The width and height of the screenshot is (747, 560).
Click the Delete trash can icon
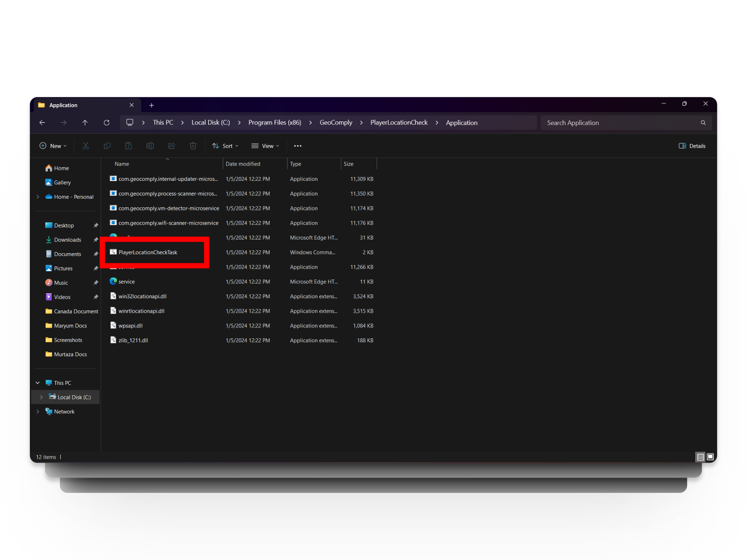click(193, 146)
